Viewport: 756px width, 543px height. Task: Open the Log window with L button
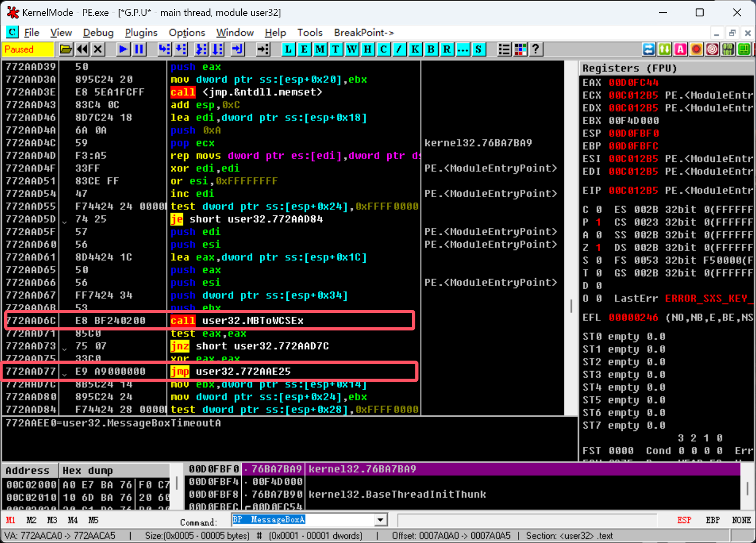(288, 49)
